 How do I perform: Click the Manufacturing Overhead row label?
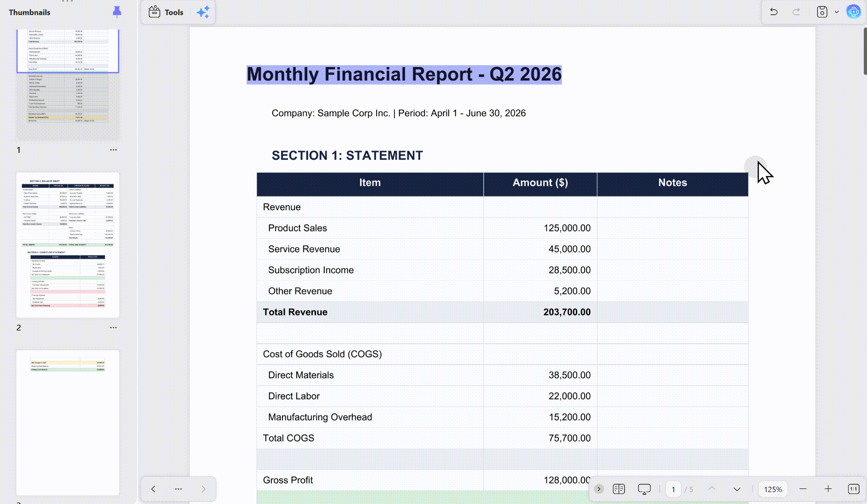click(x=320, y=417)
